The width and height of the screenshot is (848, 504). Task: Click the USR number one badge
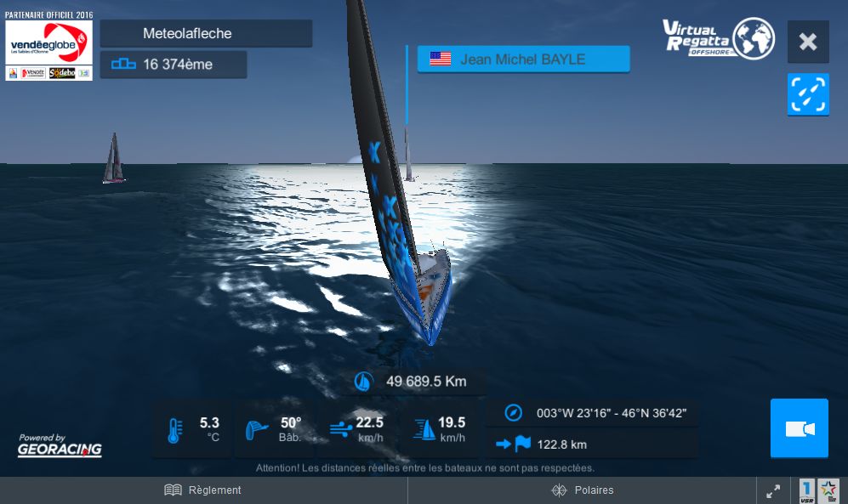(x=807, y=491)
